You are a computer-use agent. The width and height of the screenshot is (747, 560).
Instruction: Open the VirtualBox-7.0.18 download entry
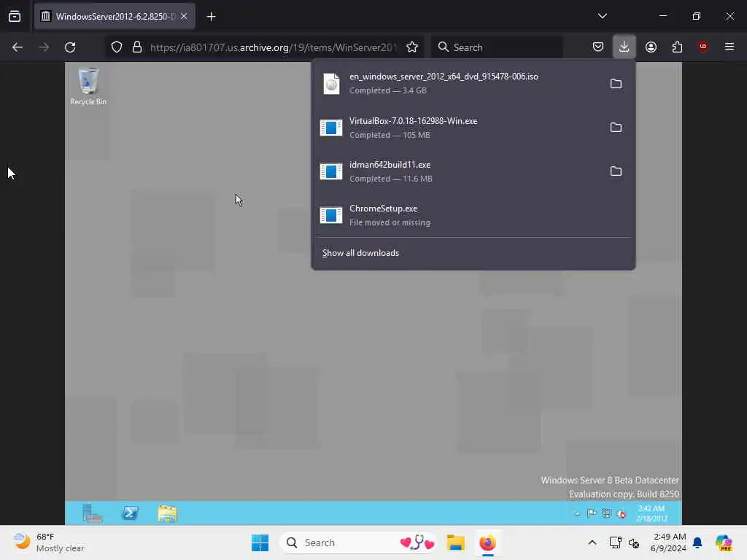457,128
